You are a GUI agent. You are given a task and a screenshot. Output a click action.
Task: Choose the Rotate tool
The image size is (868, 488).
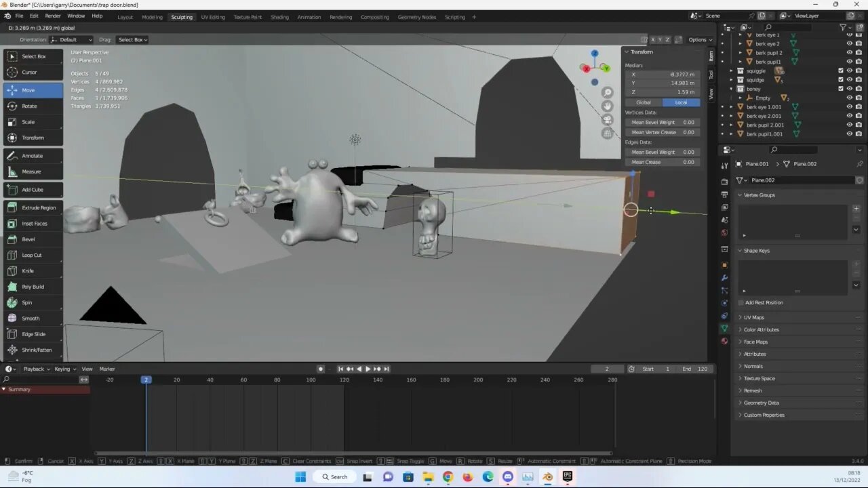coord(33,106)
